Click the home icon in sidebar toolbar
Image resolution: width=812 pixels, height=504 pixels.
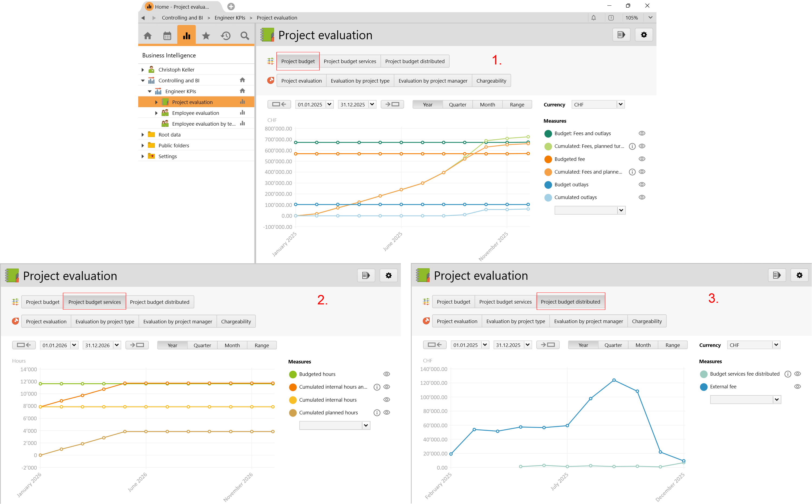(x=148, y=36)
